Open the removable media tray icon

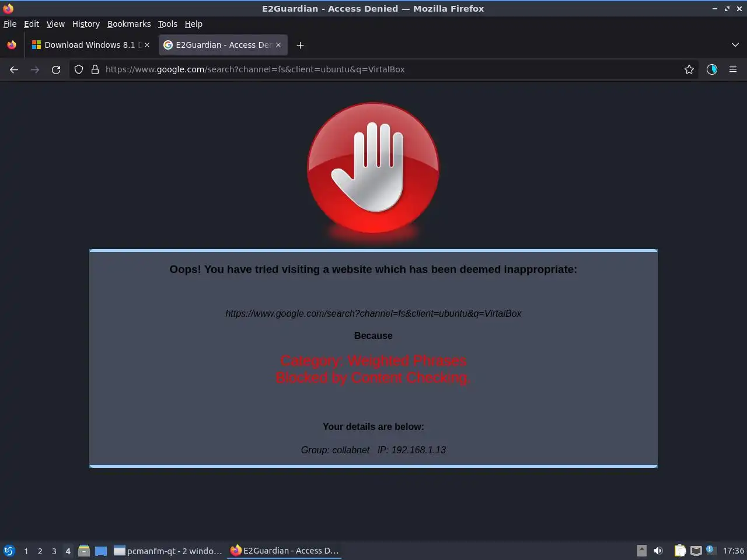(x=641, y=550)
